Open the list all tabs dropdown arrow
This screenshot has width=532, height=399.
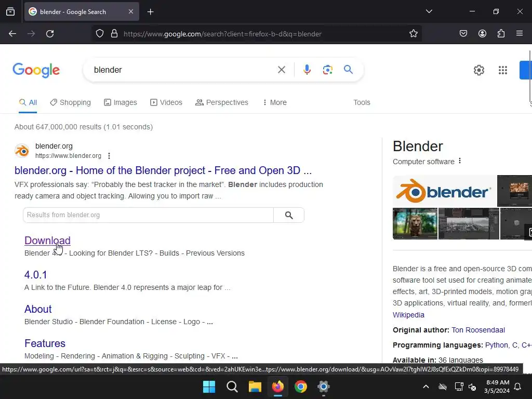(x=429, y=11)
